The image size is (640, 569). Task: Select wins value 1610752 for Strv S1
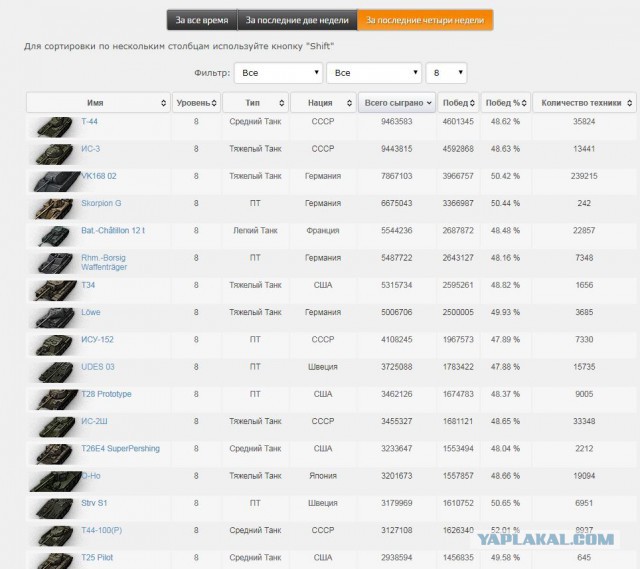point(458,503)
